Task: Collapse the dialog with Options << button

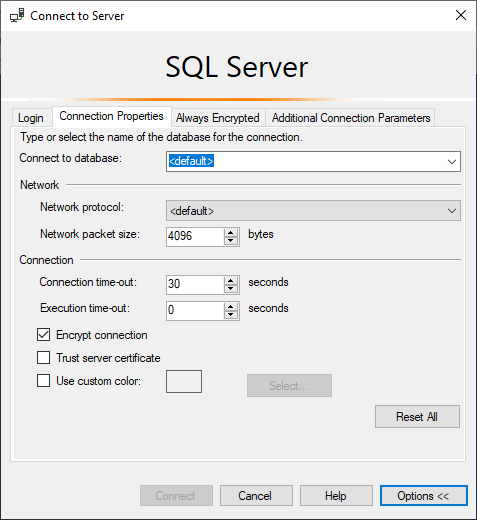Action: tap(424, 496)
